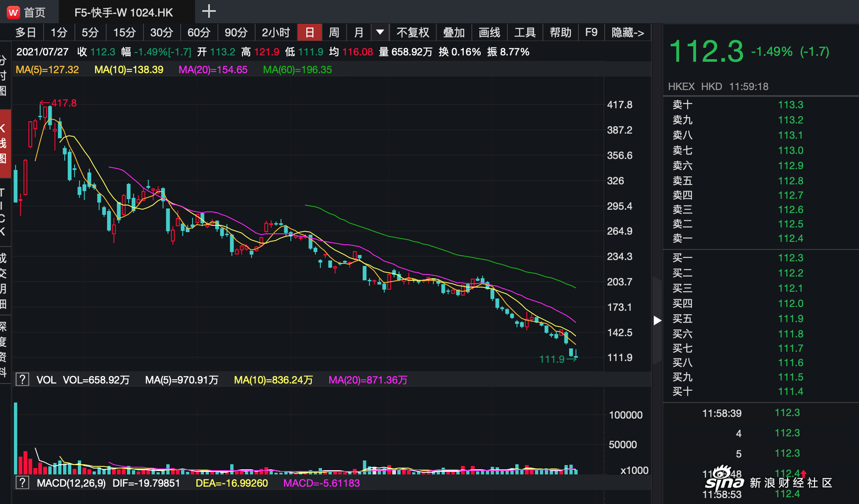Click the DEA=-16.99260 value
Viewport: 859px width, 504px height.
pos(232,483)
